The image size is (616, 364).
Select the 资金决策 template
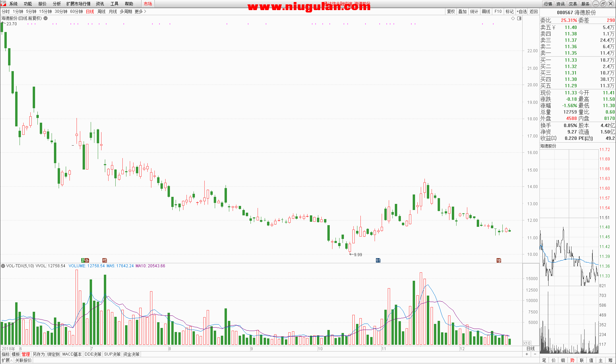[131, 354]
